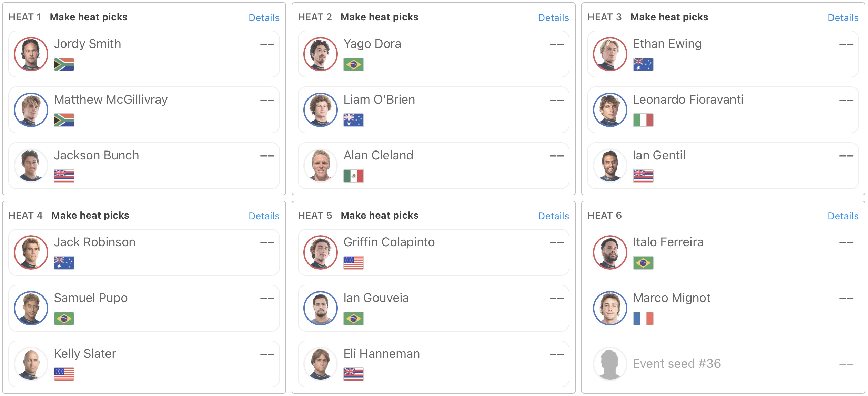Choose Eli Hanneman in Heat 5
This screenshot has width=868, height=396.
coord(433,364)
